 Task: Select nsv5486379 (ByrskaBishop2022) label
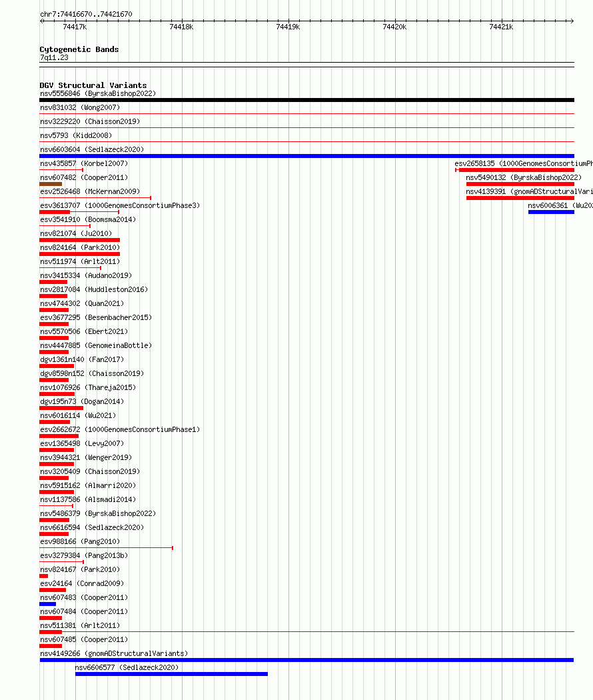[x=98, y=513]
